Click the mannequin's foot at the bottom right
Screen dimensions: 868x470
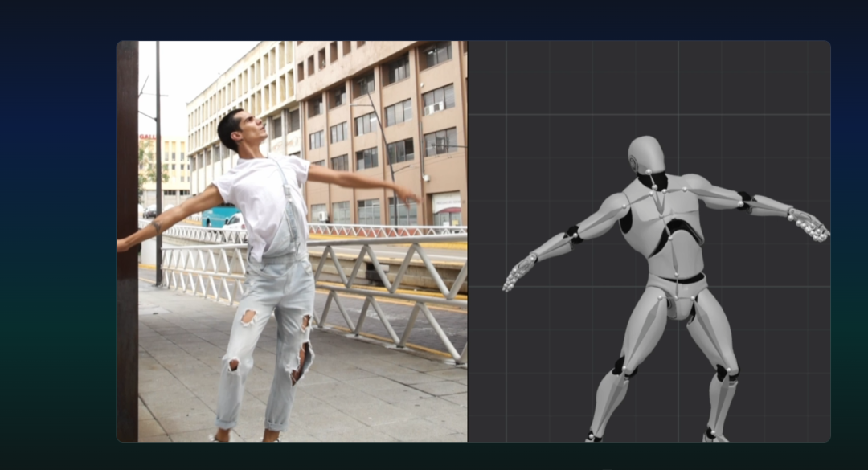713,434
